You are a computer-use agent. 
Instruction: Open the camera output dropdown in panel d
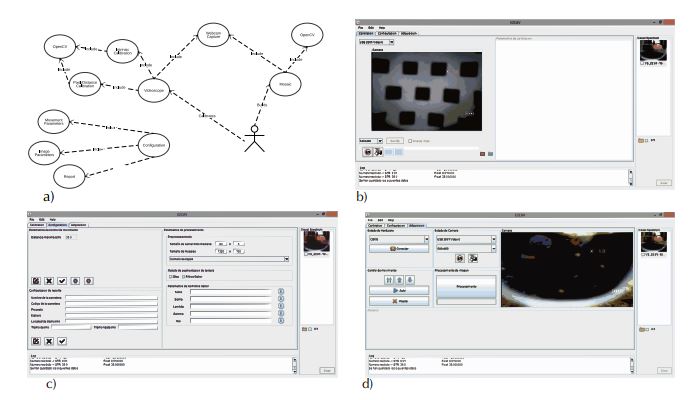[x=463, y=240]
